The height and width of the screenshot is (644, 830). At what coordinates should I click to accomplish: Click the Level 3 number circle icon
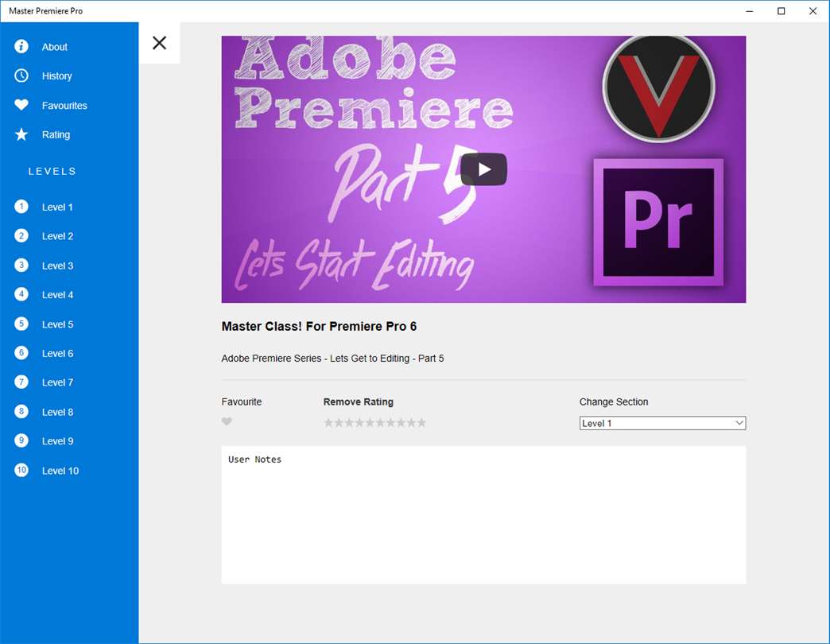point(21,265)
